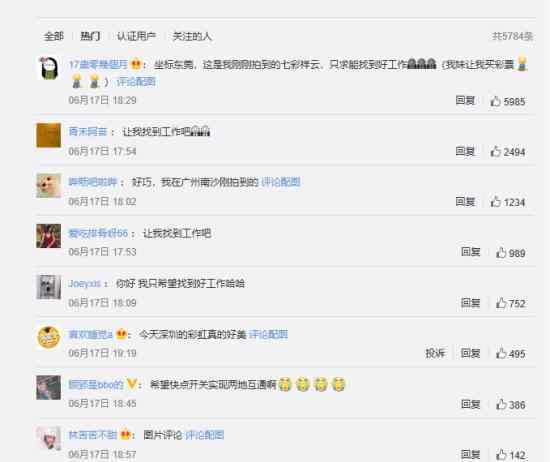Click 投诉 on the Shenzhen rainbow comment
The image size is (550, 462).
[x=435, y=353]
